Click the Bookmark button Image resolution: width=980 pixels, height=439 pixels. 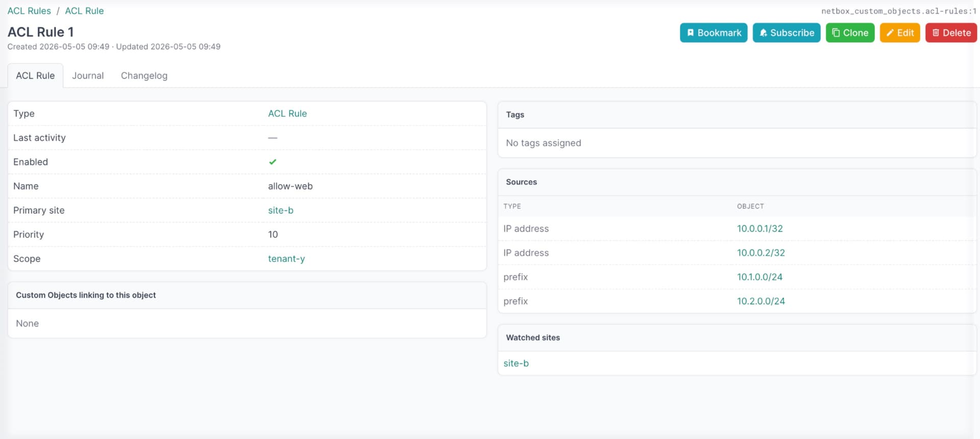[713, 33]
